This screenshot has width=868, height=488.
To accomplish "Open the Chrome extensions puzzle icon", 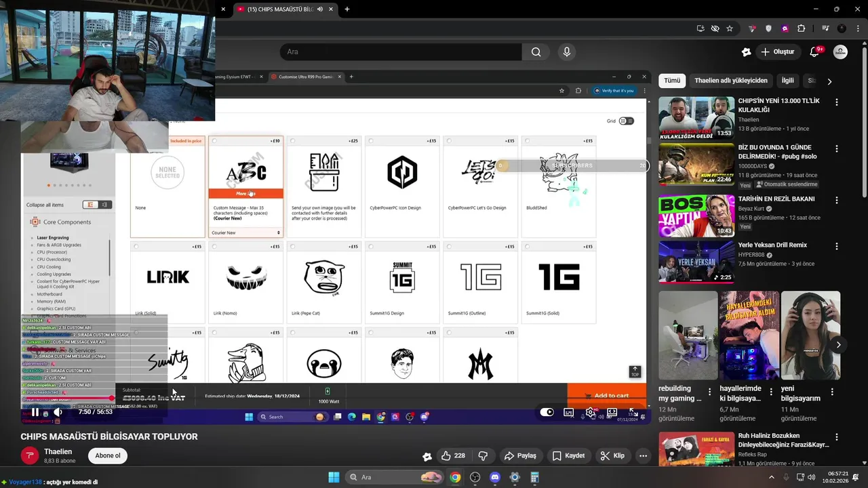I will (802, 28).
